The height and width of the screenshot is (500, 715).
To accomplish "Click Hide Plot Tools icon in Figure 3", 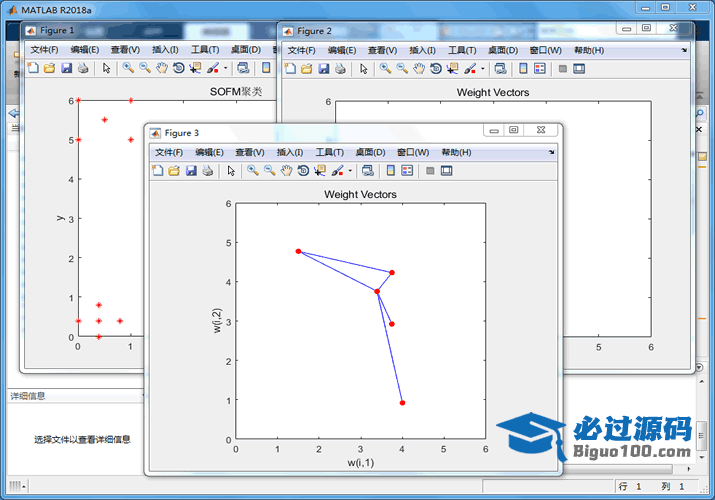I will click(x=430, y=171).
